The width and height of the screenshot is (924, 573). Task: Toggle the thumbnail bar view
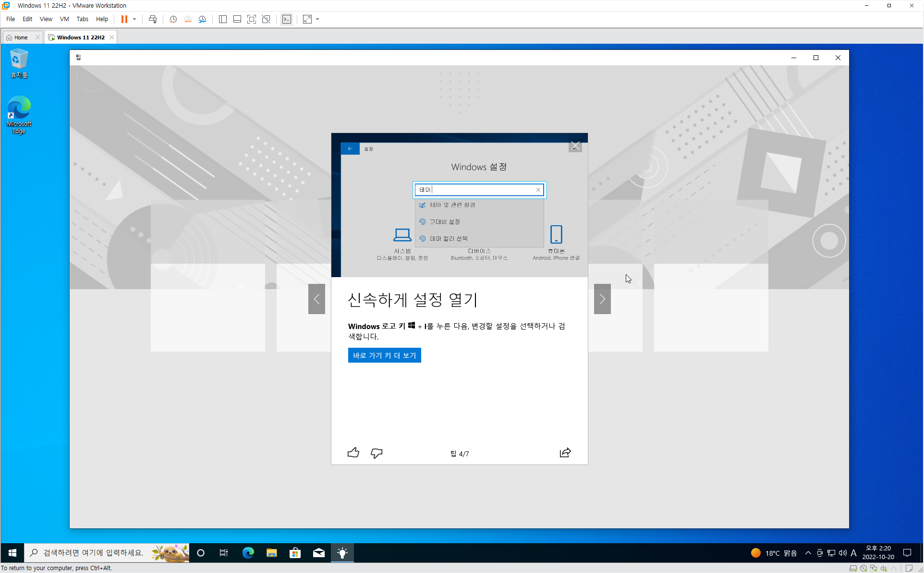pyautogui.click(x=237, y=19)
